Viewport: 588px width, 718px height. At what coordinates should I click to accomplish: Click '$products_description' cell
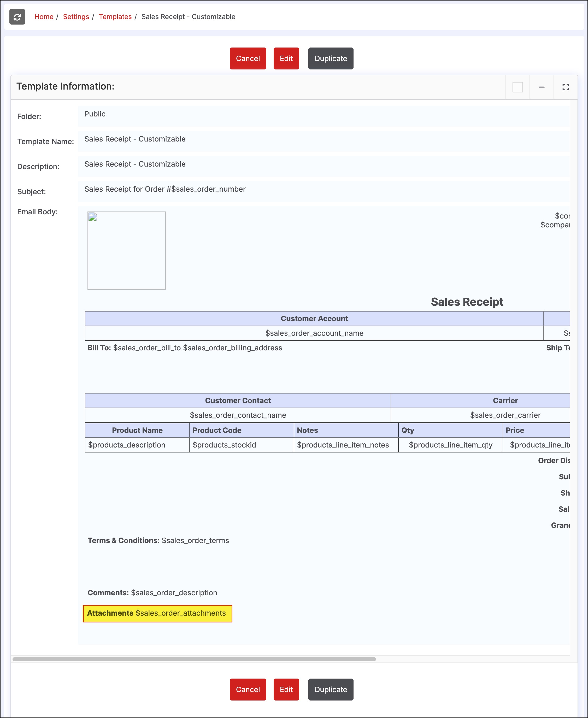(137, 445)
